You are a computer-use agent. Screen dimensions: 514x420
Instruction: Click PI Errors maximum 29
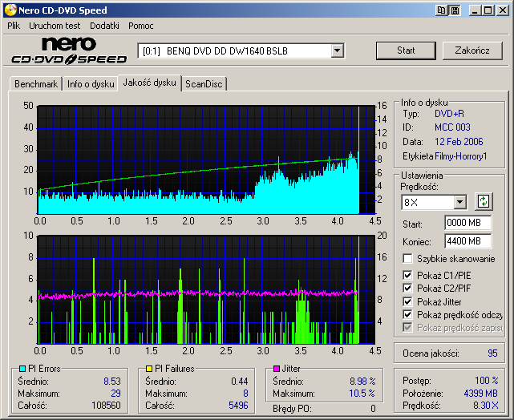[x=115, y=393]
